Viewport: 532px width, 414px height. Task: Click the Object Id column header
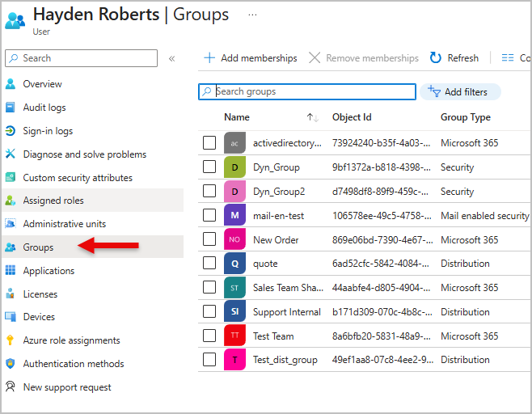352,117
